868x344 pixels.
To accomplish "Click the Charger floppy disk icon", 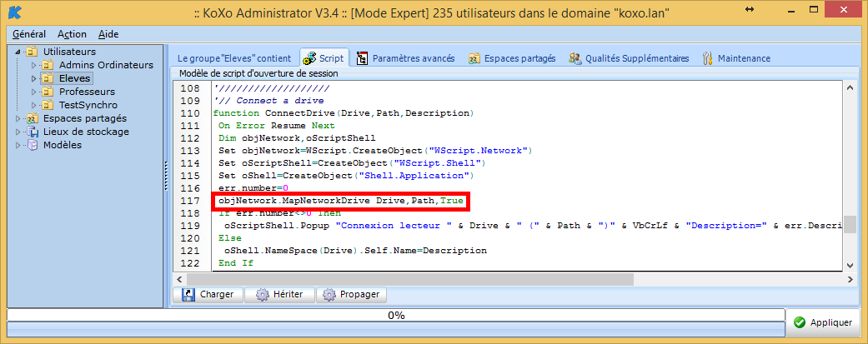I will [x=188, y=295].
